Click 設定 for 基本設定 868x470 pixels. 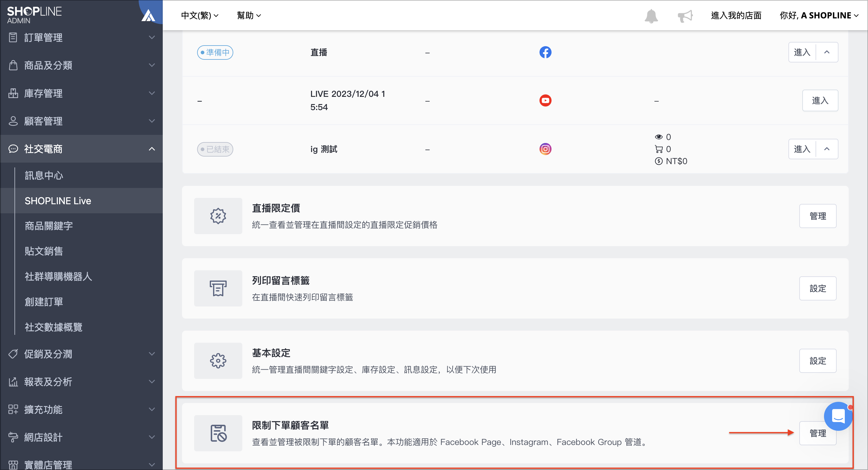tap(817, 361)
